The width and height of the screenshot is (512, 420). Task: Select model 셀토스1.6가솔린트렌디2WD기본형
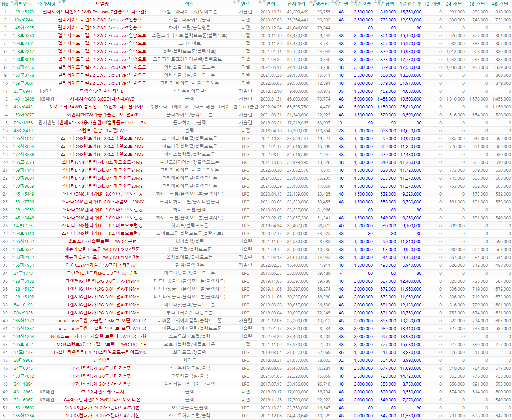click(x=102, y=241)
